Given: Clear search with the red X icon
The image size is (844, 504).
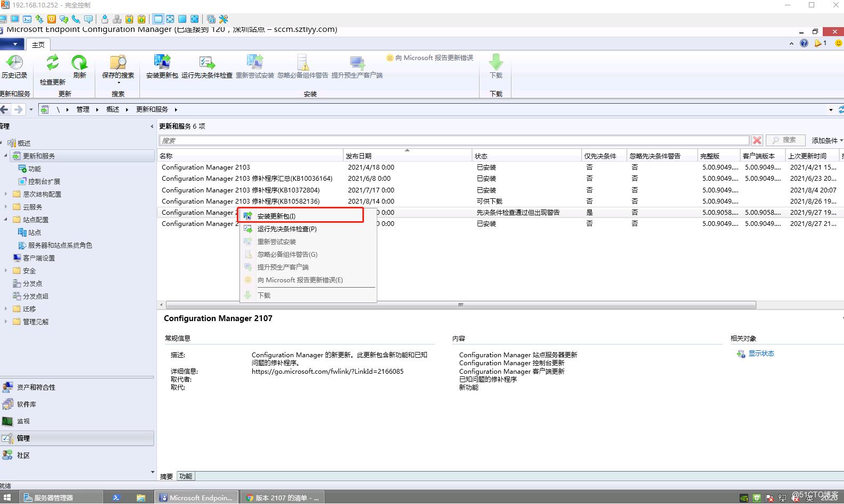Looking at the screenshot, I should [x=757, y=140].
